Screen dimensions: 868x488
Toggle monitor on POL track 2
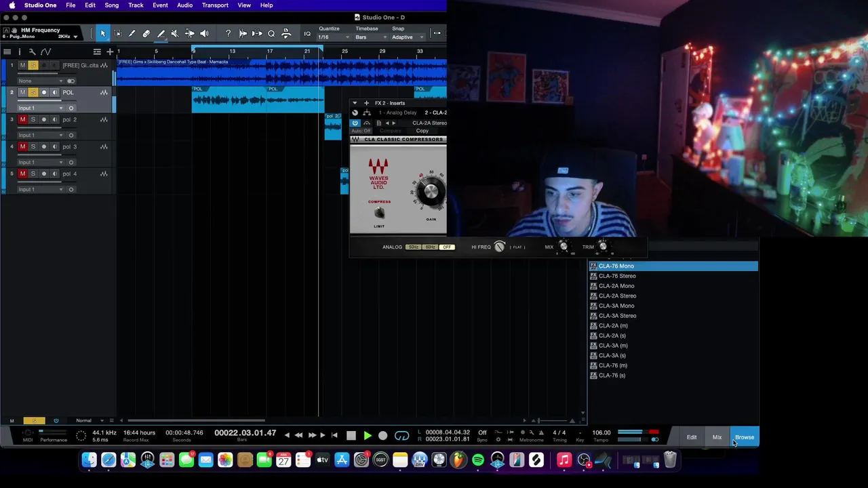tap(55, 92)
